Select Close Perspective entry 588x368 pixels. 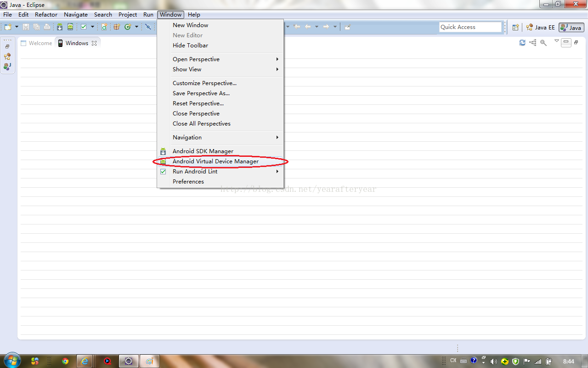tap(220, 114)
